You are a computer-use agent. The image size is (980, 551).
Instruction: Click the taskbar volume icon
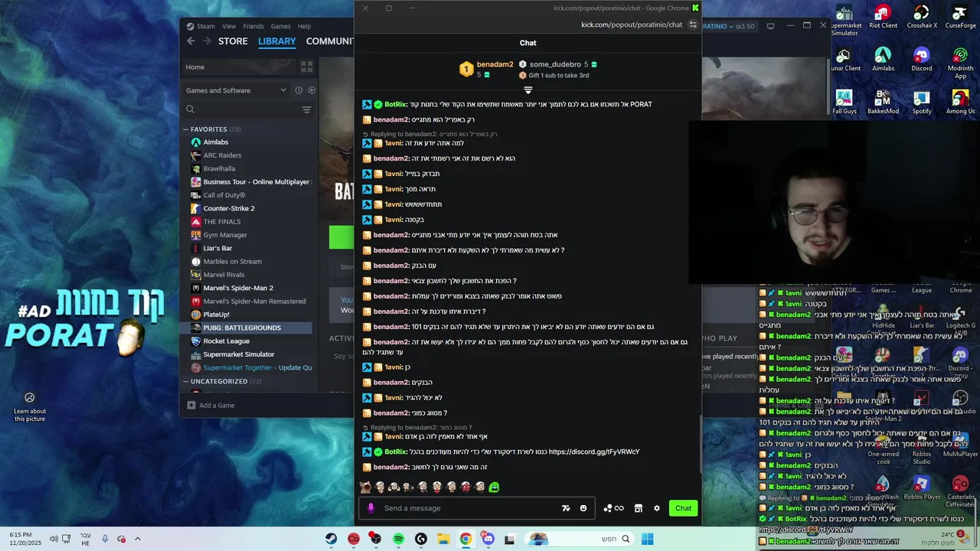tap(54, 539)
